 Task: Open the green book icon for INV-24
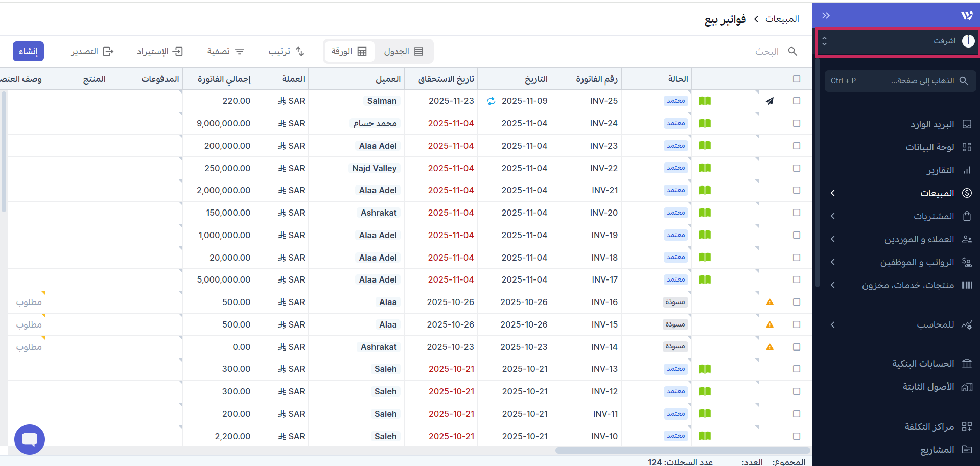(x=705, y=123)
